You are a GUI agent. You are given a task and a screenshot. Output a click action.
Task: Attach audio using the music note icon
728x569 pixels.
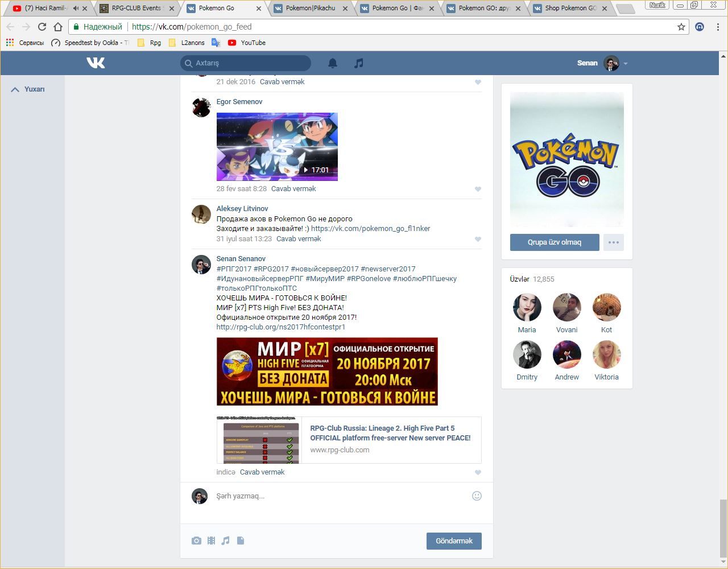pyautogui.click(x=225, y=541)
